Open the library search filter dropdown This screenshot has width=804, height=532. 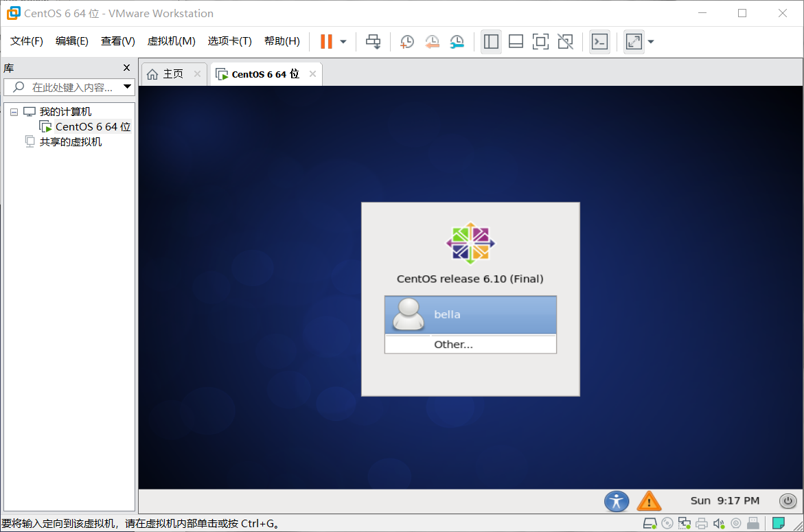[x=127, y=87]
